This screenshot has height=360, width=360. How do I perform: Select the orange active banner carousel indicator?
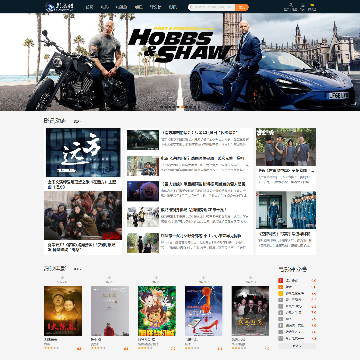(x=182, y=107)
